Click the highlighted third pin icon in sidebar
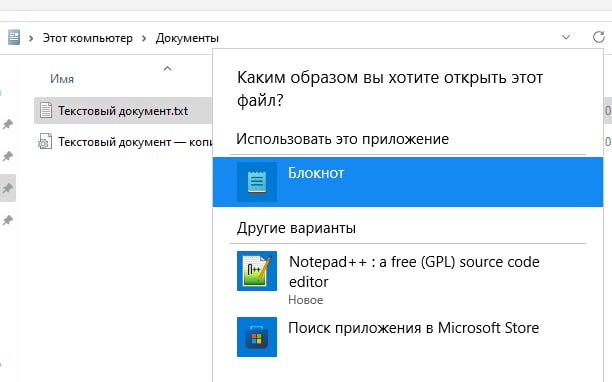The width and height of the screenshot is (612, 382). click(x=8, y=188)
